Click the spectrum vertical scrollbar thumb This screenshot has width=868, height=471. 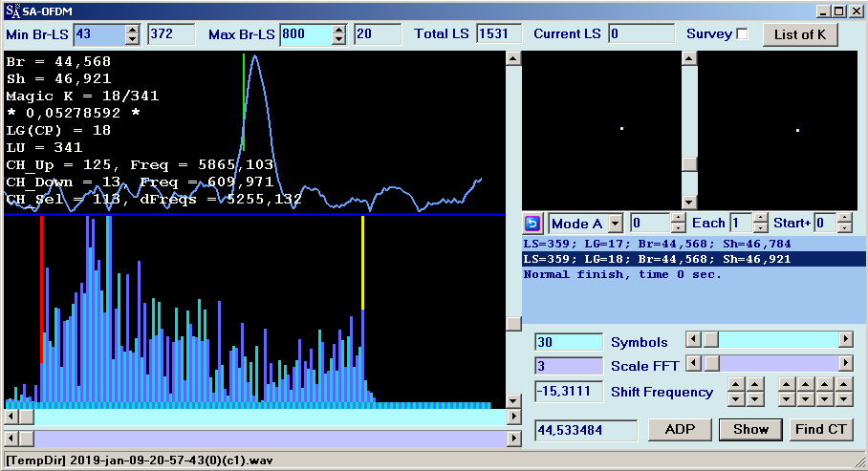coord(513,324)
